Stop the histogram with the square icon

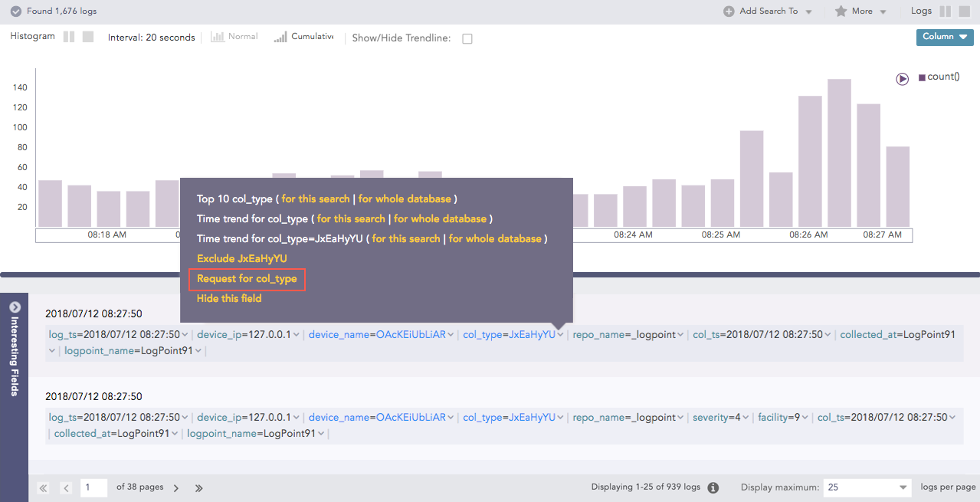click(x=88, y=37)
